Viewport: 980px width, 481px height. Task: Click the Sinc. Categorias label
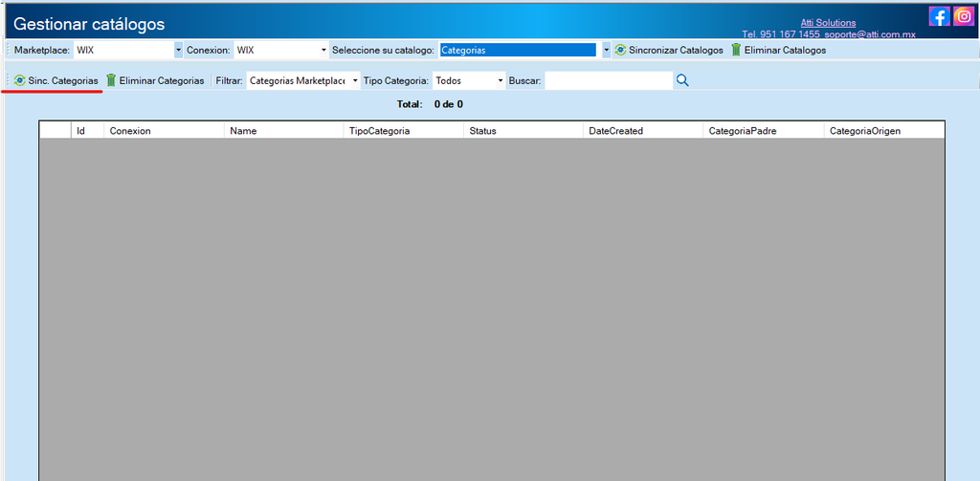[x=63, y=80]
